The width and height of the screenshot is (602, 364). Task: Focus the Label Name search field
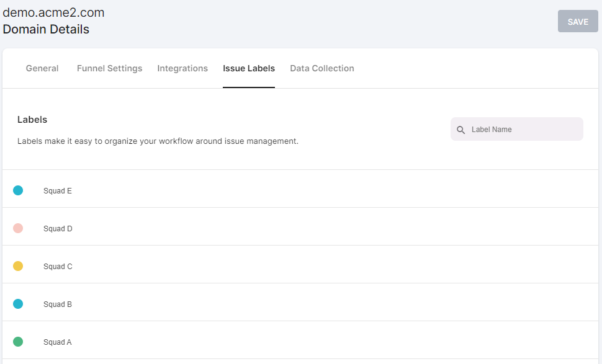pos(517,129)
